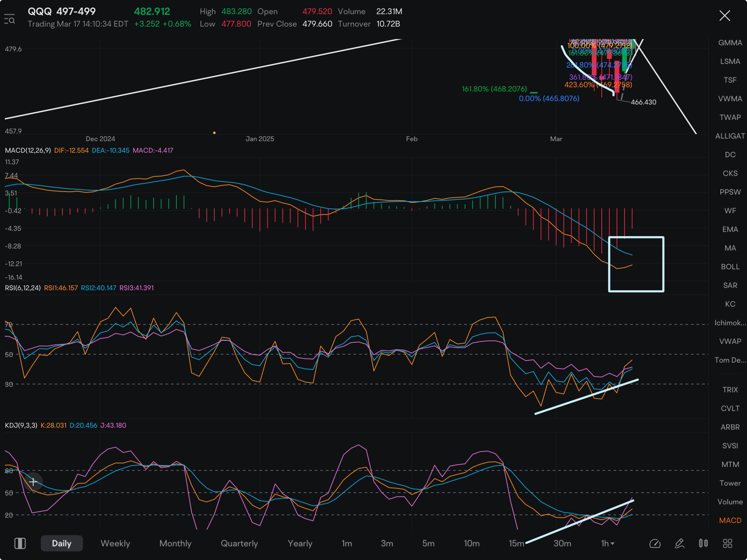This screenshot has height=560, width=747.
Task: Enable the PPSW indicator
Action: point(730,192)
